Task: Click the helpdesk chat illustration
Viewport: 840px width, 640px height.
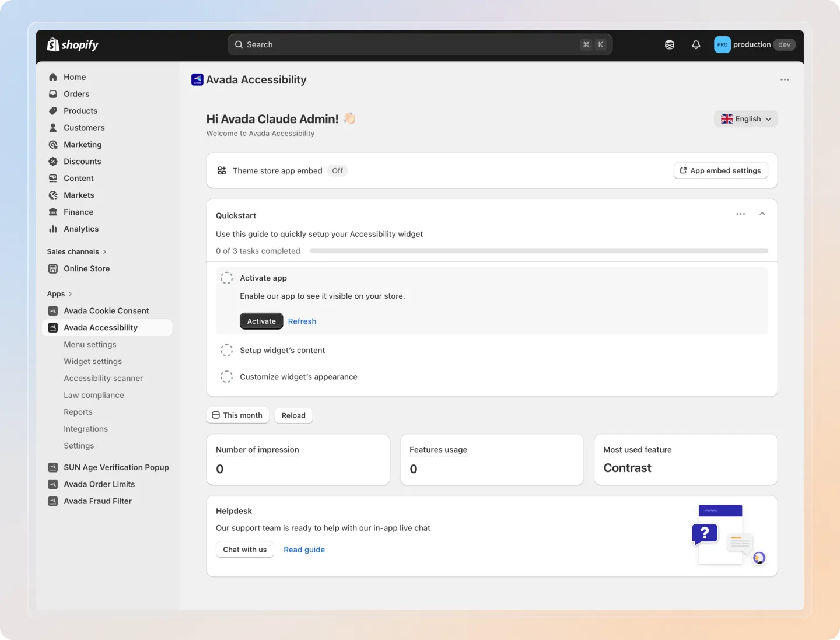Action: click(x=729, y=535)
